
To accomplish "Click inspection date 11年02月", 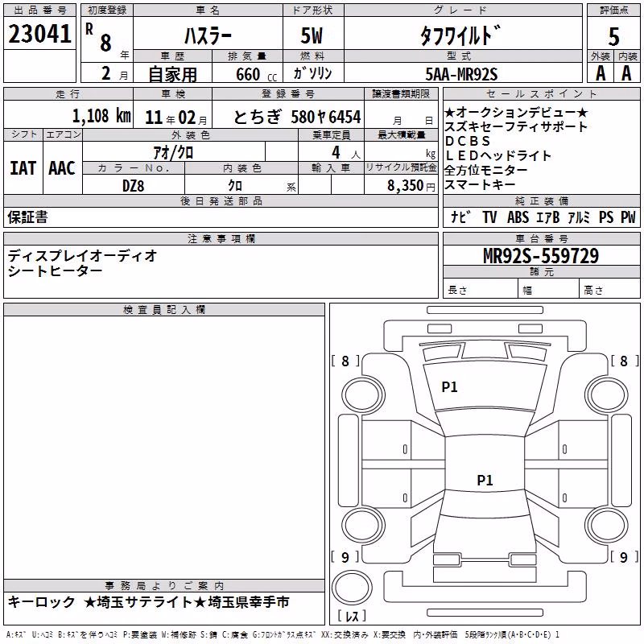I will click(x=176, y=118).
